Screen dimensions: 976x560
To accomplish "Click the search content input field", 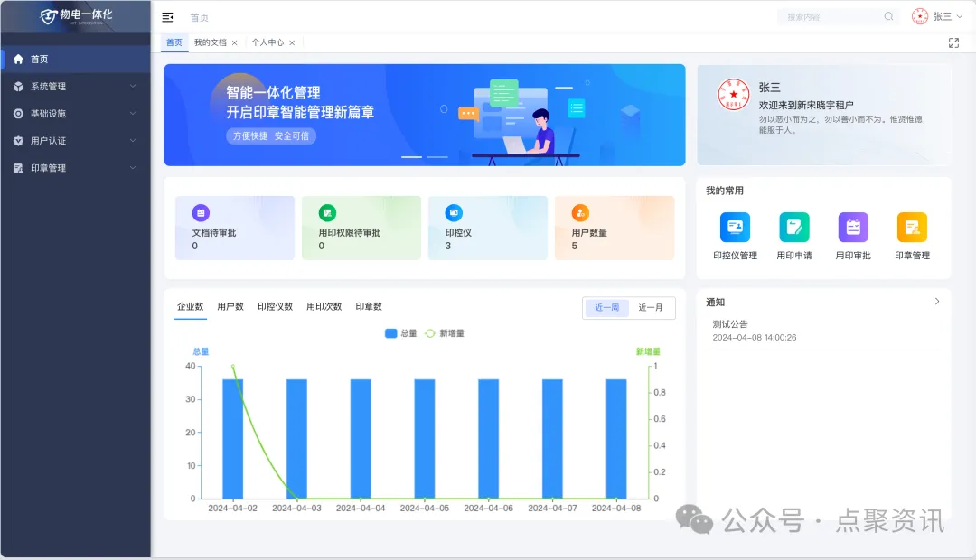I will click(827, 16).
